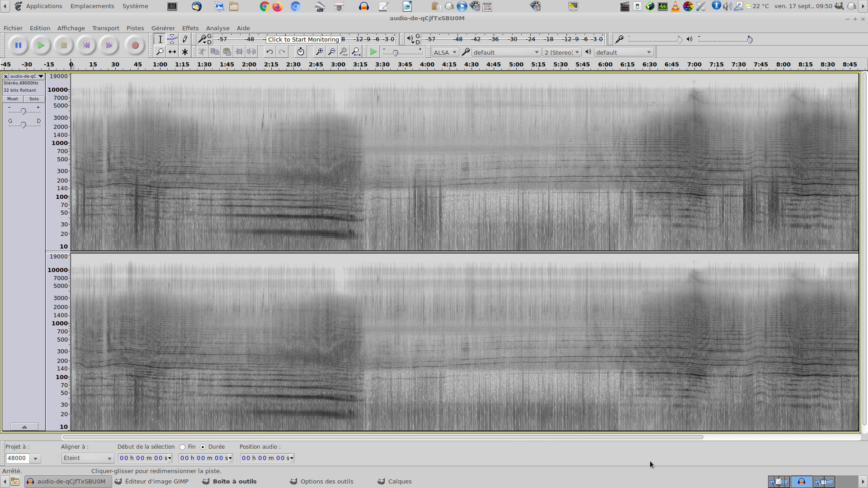Open the ALSA audio host dropdown
This screenshot has height=488, width=868.
pos(445,52)
